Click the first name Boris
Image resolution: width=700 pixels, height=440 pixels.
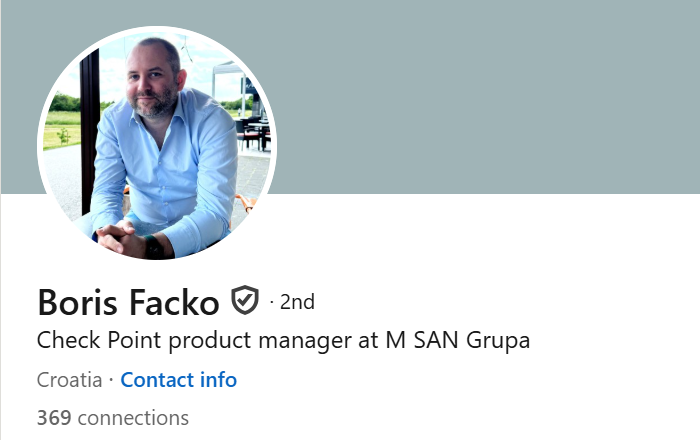point(78,303)
